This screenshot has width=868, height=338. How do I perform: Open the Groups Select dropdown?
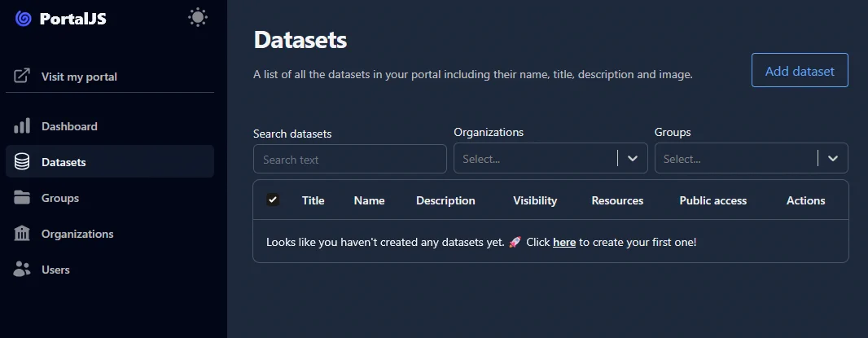(752, 159)
